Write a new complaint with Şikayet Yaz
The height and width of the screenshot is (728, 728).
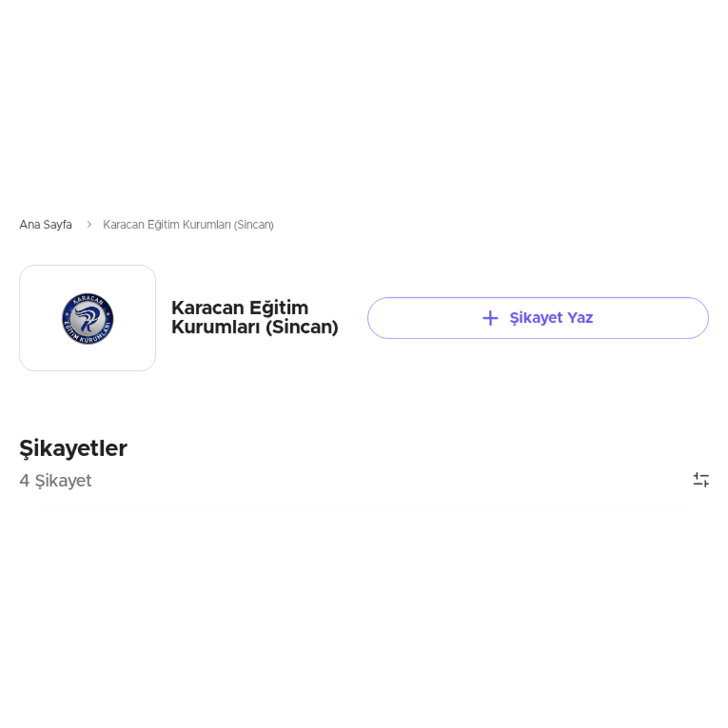(x=538, y=318)
